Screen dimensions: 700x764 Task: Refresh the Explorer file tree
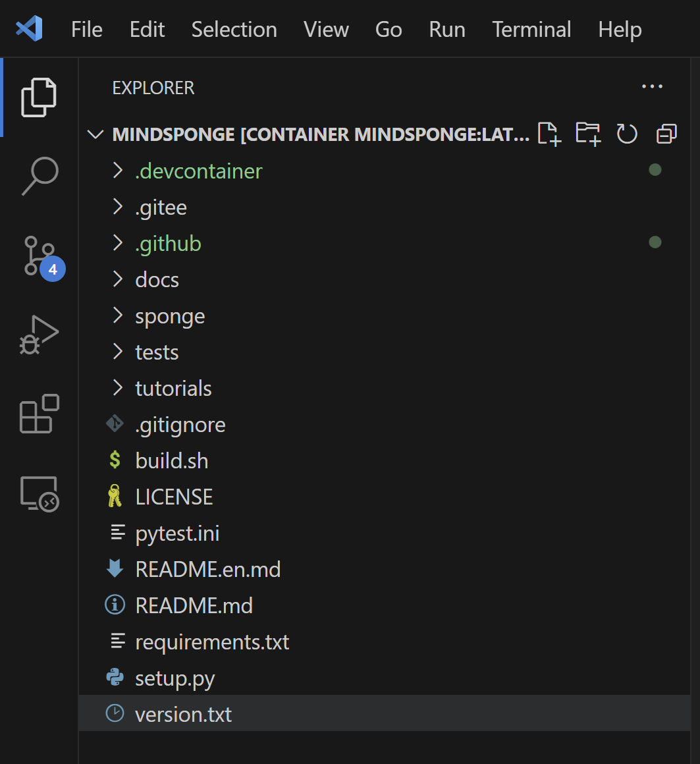click(626, 134)
